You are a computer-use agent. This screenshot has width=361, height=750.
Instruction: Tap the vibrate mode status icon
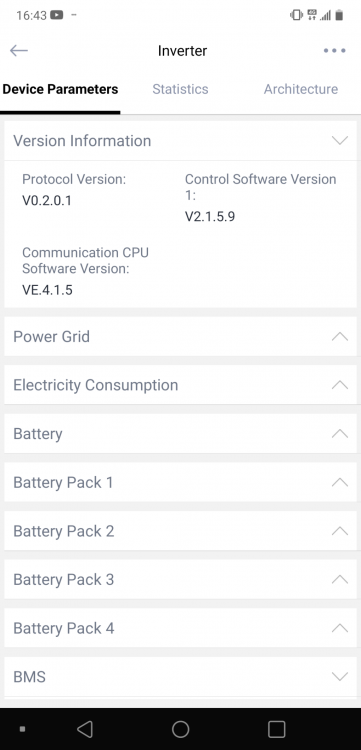296,15
